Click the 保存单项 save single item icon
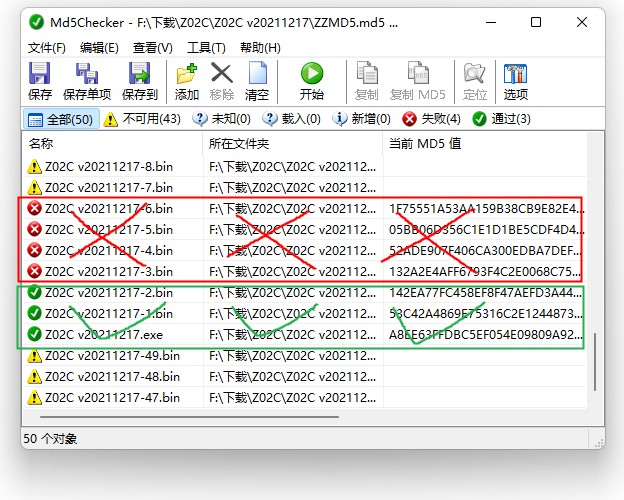The image size is (624, 500). 87,80
